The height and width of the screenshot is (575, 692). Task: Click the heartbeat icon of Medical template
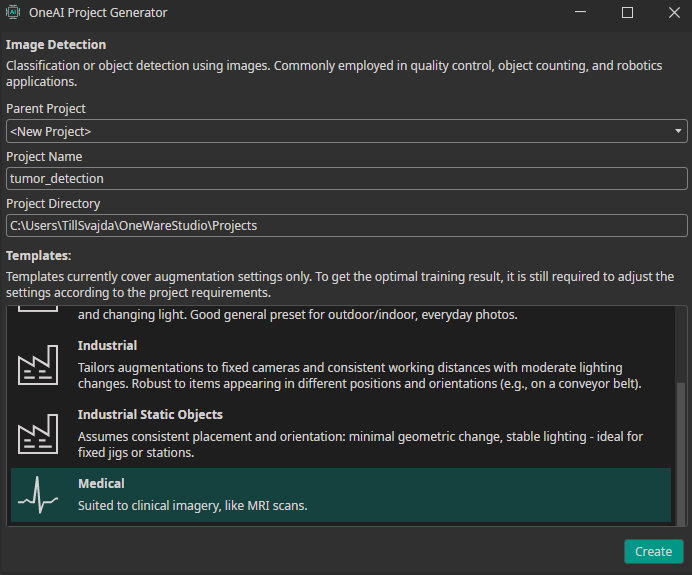point(38,495)
